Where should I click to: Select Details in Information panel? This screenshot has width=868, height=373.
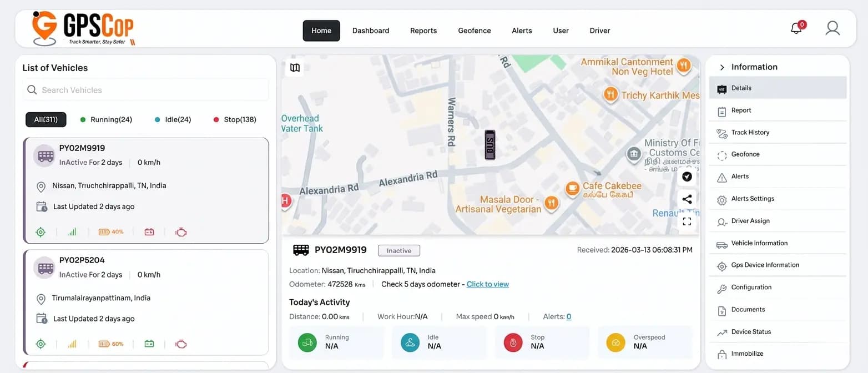pyautogui.click(x=778, y=88)
